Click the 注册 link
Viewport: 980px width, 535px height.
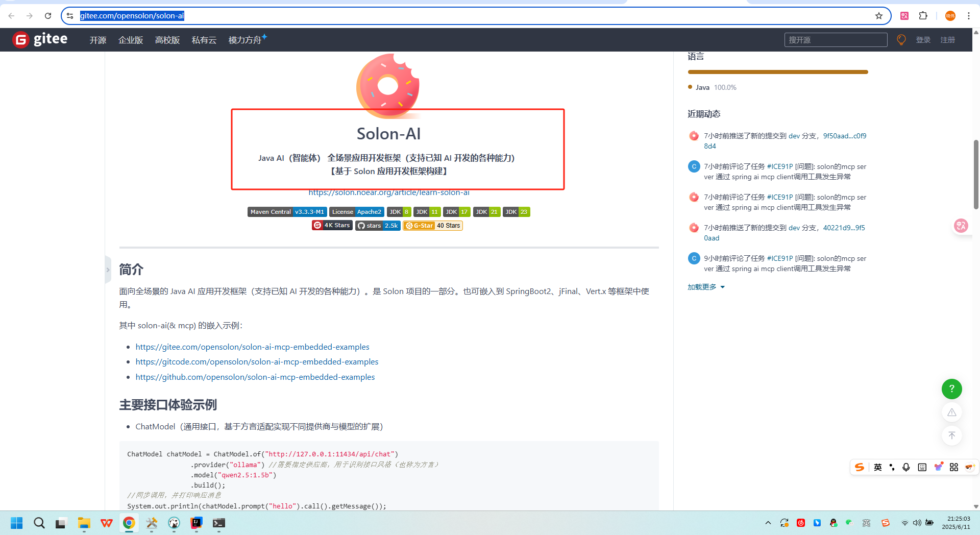coord(947,40)
